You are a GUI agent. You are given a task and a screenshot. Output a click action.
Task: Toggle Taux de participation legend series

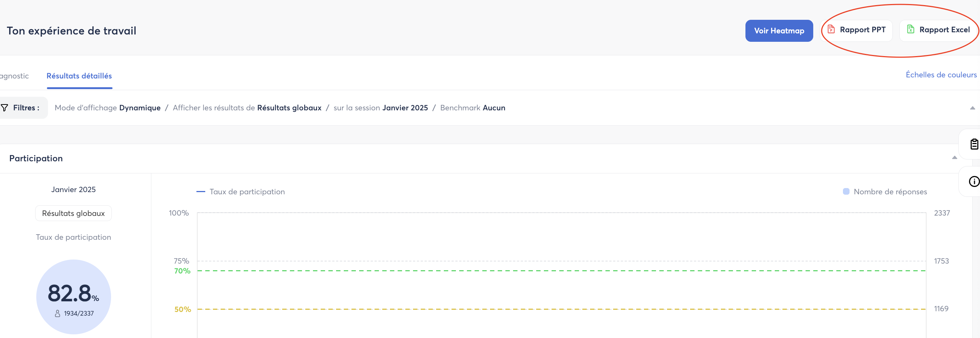tap(240, 192)
